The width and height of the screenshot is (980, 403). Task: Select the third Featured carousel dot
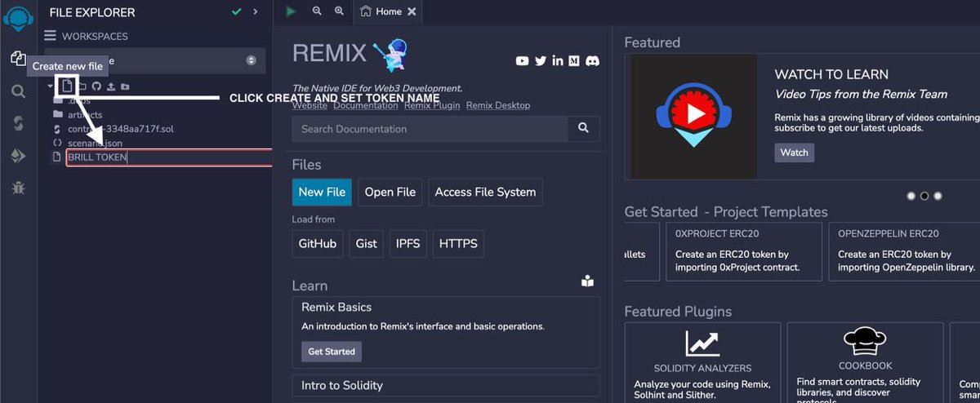tap(938, 196)
